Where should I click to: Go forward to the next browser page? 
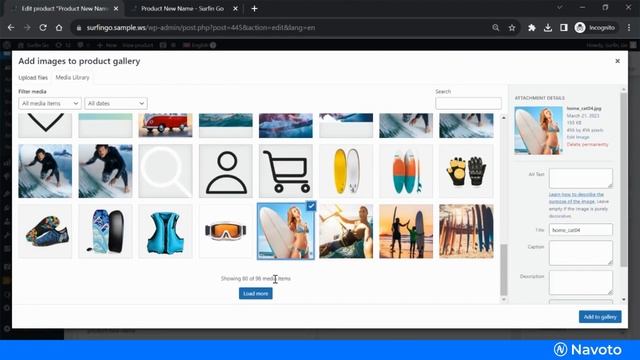click(x=27, y=28)
